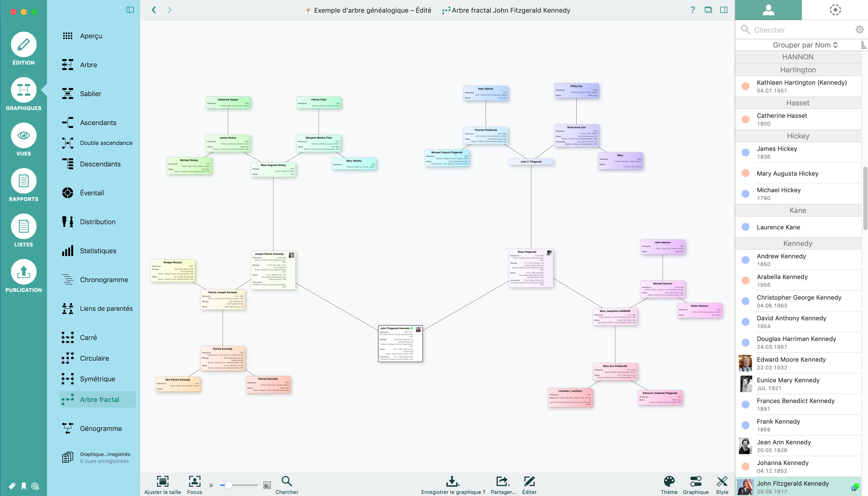The height and width of the screenshot is (496, 868).
Task: Open help with the question mark
Action: point(693,10)
